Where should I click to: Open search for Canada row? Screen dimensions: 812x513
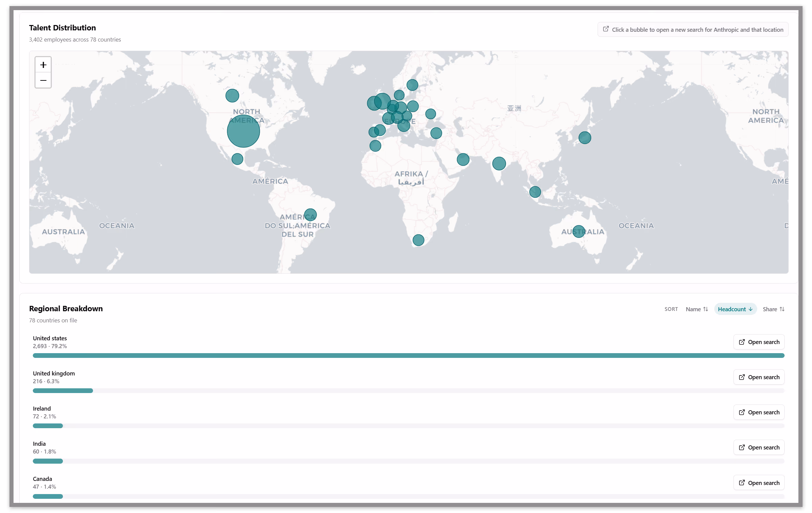[759, 483]
